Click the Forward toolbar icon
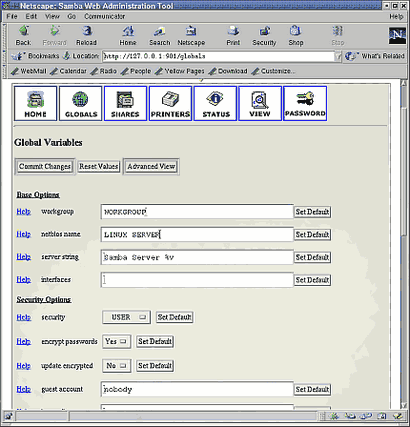The image size is (410, 427). point(55,36)
